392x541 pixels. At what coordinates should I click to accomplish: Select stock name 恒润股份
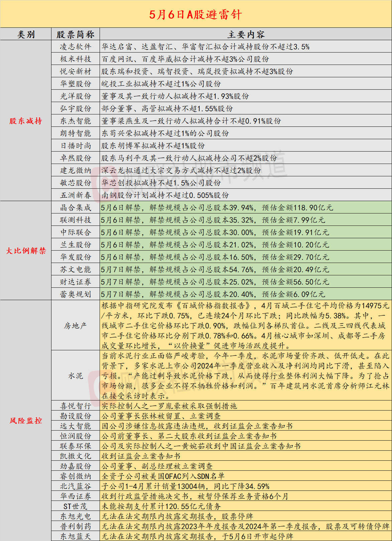pyautogui.click(x=76, y=436)
